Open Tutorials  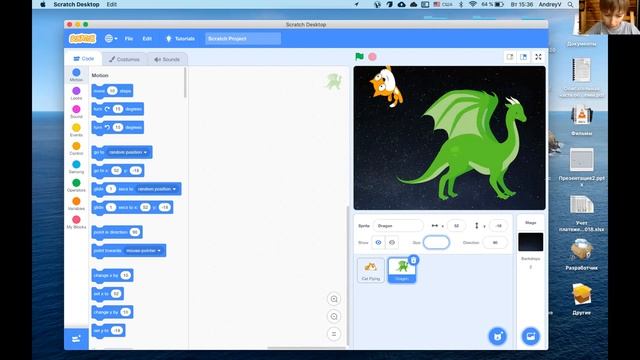coord(180,38)
